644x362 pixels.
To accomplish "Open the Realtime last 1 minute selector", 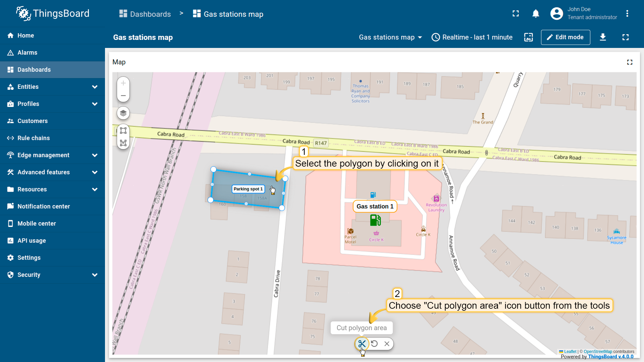I will tap(472, 37).
